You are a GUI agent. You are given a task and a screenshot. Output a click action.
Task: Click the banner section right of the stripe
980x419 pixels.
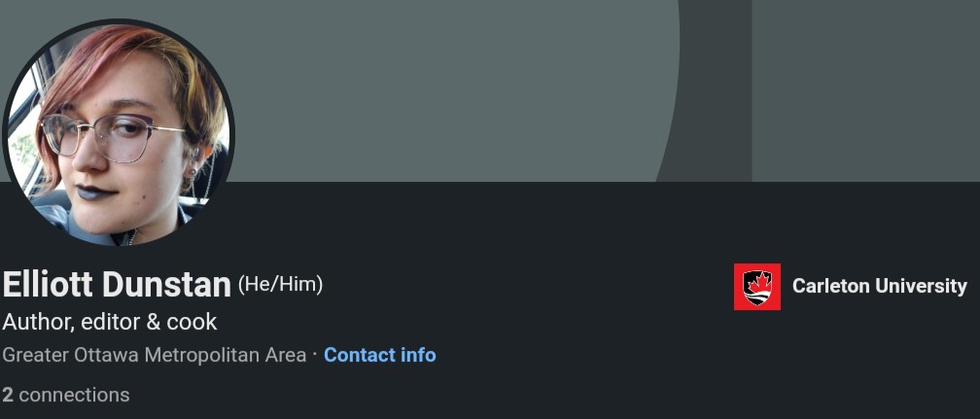pyautogui.click(x=865, y=90)
